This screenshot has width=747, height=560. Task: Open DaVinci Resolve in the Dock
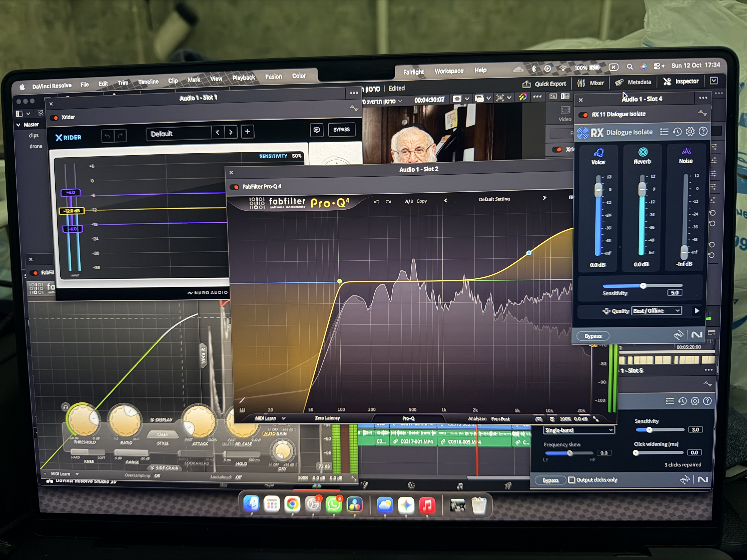[354, 505]
